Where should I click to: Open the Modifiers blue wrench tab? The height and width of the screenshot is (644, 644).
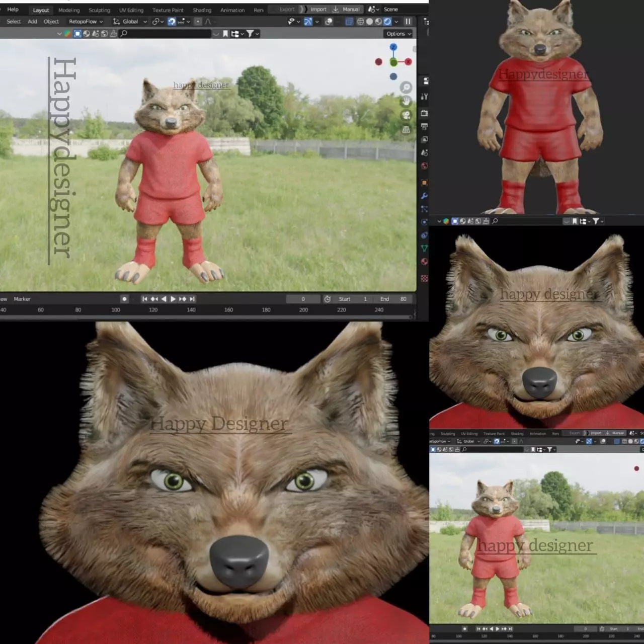424,196
